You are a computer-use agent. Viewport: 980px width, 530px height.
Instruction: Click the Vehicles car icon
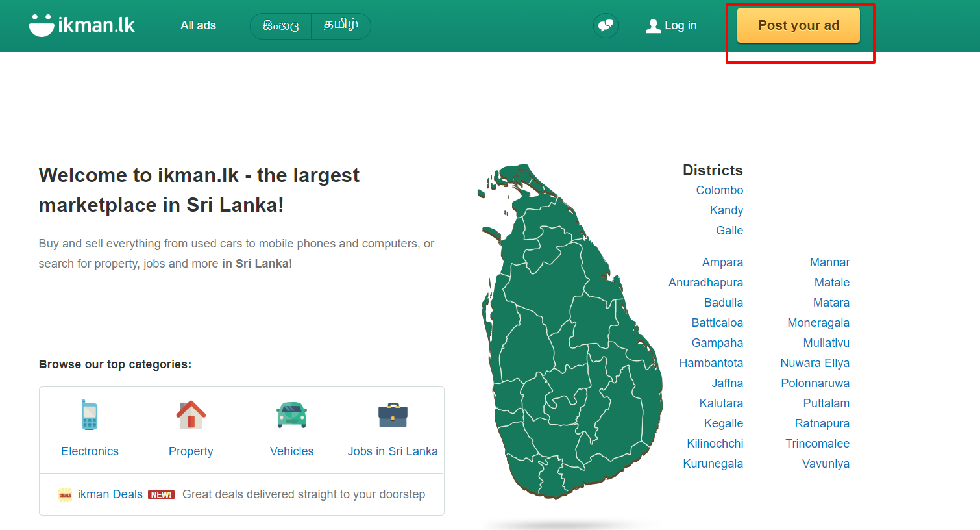pyautogui.click(x=291, y=415)
